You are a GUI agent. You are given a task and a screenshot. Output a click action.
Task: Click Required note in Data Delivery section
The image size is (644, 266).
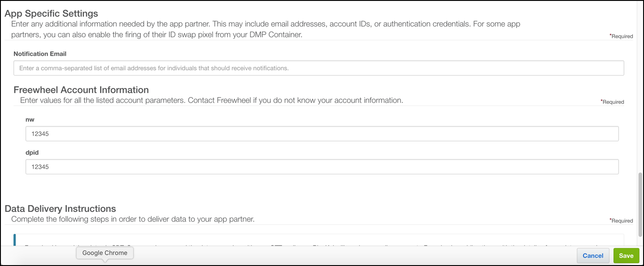[x=621, y=221]
